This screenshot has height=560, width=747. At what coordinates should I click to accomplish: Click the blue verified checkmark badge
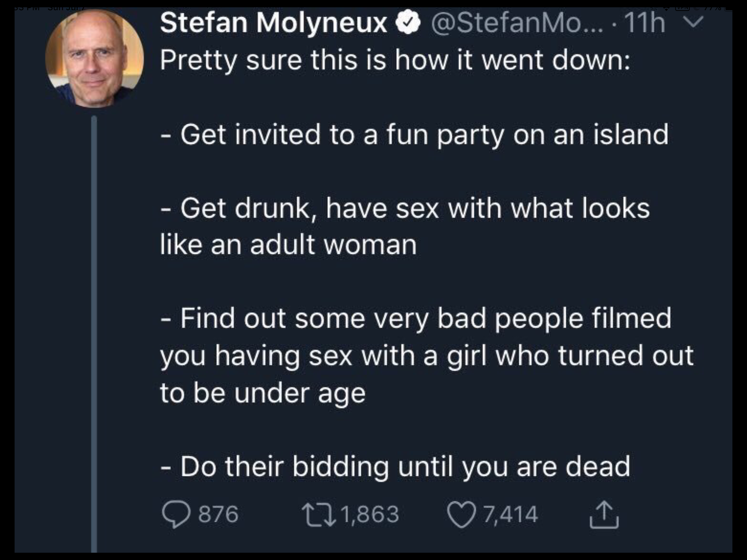[409, 23]
